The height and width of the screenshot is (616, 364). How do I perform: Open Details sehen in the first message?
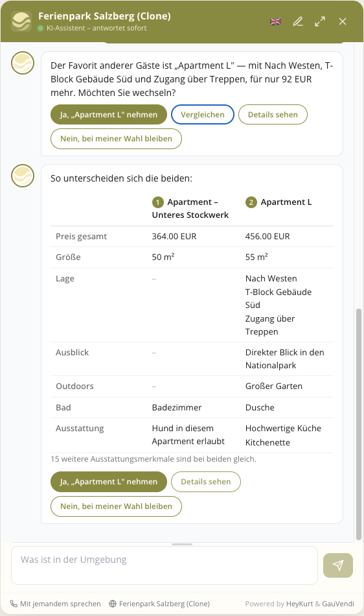[x=273, y=115]
